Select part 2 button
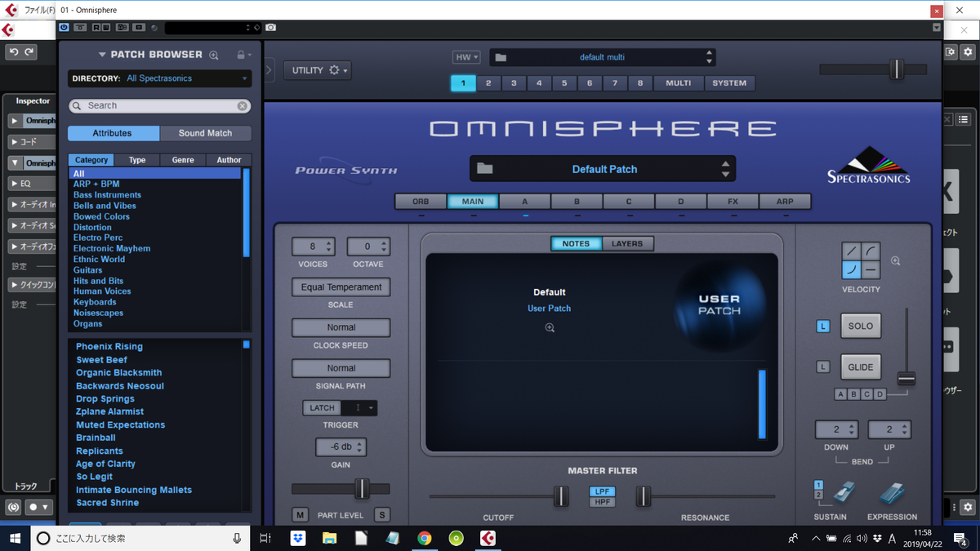 coord(488,83)
